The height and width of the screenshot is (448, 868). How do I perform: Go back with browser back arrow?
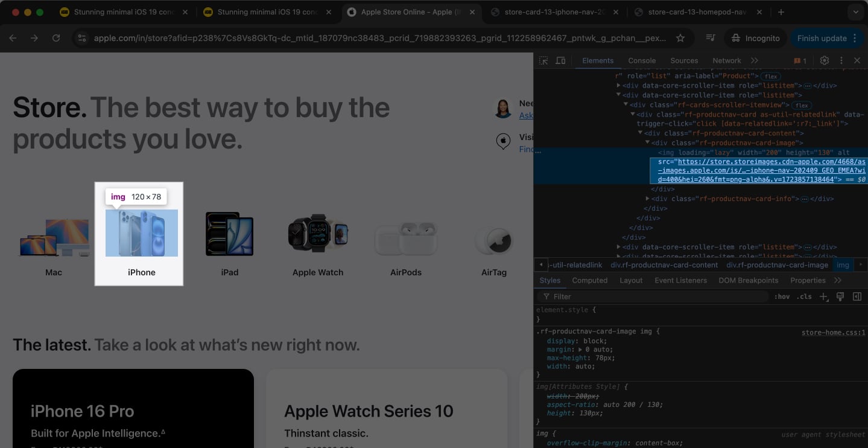point(13,38)
